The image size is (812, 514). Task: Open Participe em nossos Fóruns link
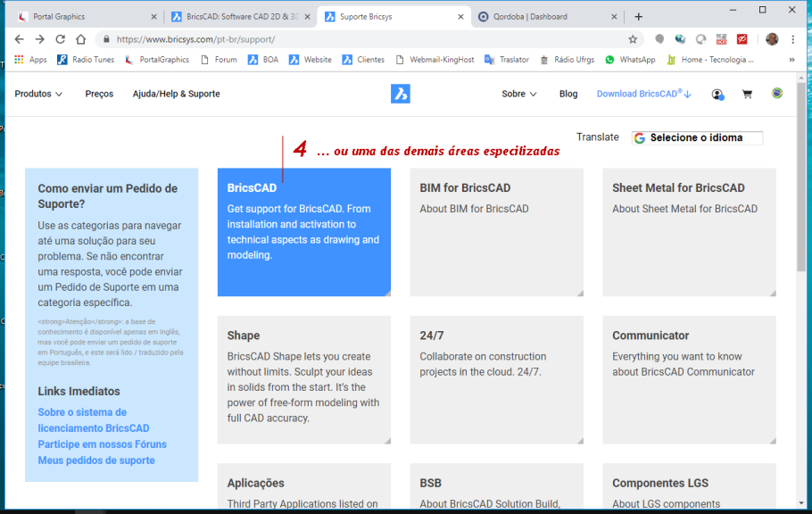coord(102,444)
